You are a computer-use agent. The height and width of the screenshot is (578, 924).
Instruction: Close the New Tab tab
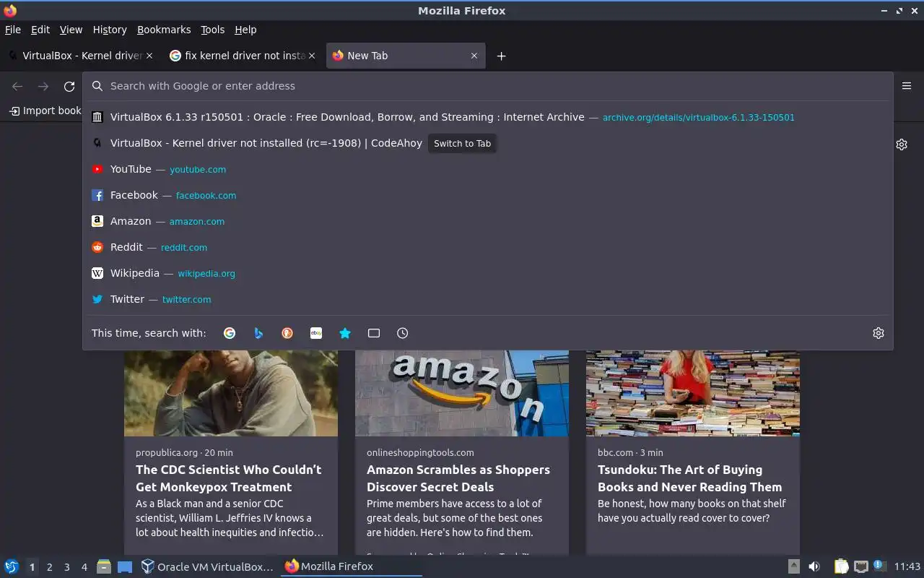click(x=474, y=56)
